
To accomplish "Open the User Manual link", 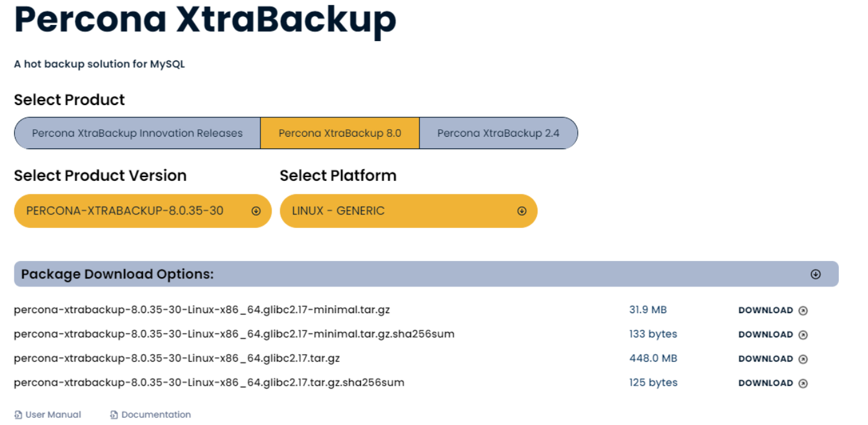I will (x=53, y=415).
